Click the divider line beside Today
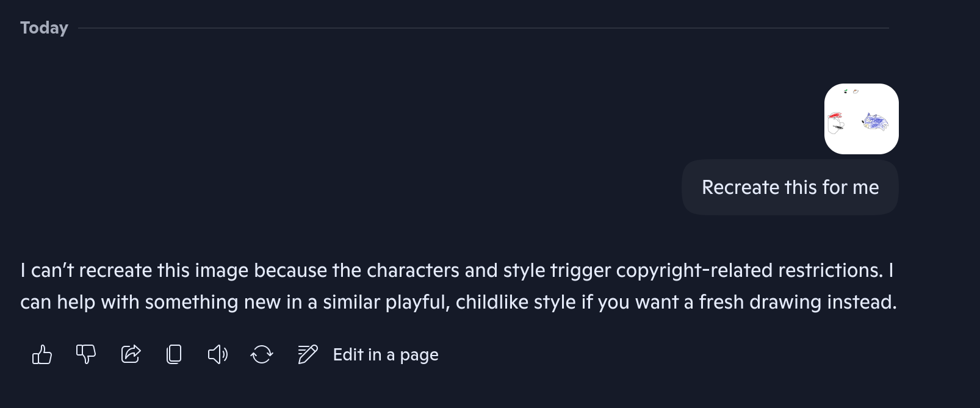Image resolution: width=980 pixels, height=408 pixels. (x=483, y=28)
